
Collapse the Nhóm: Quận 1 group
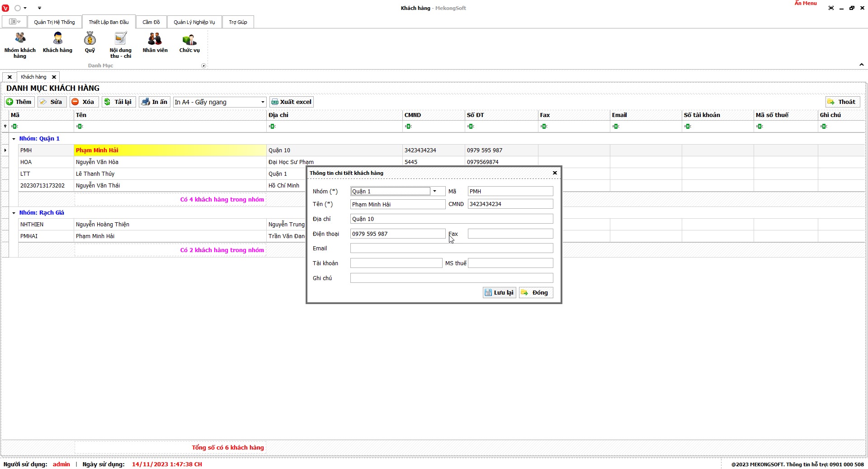[x=14, y=139]
